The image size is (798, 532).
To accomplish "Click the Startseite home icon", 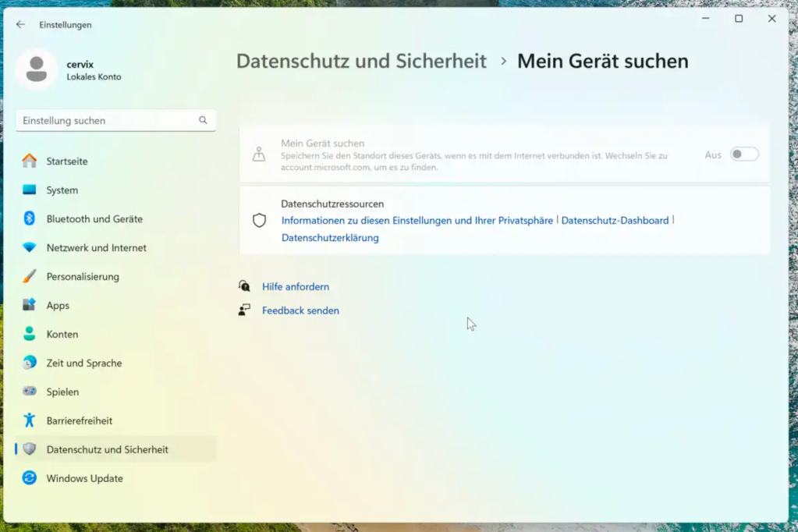I will click(x=28, y=161).
